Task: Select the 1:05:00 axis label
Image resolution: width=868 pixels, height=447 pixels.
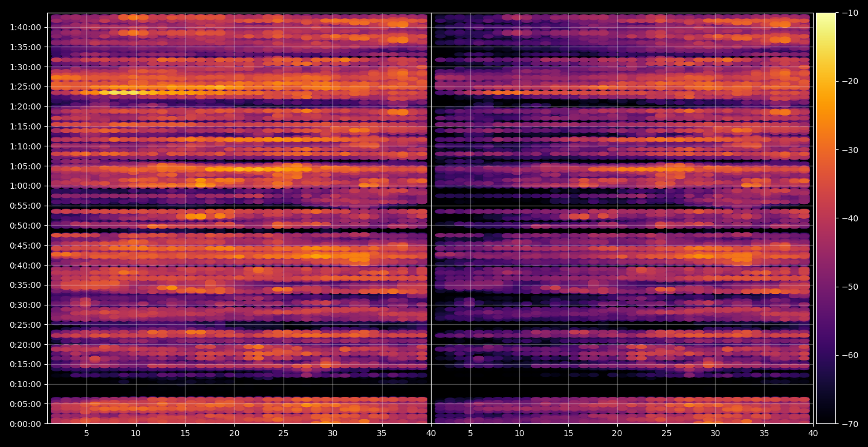Action: (x=25, y=166)
